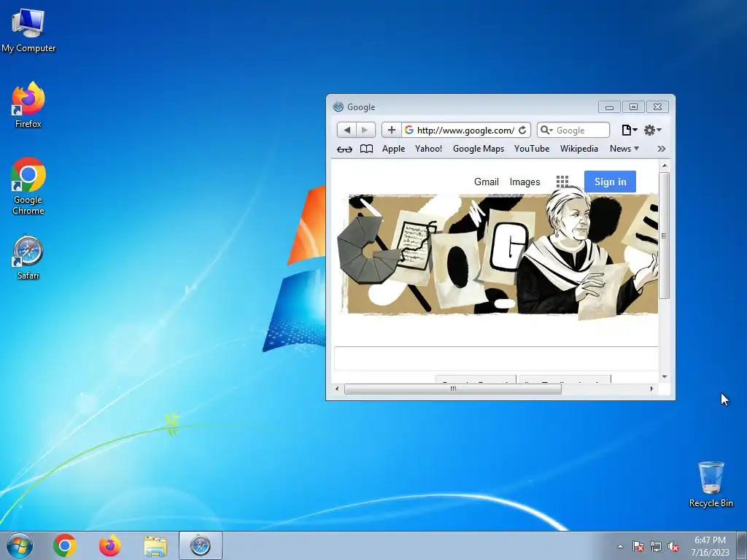The height and width of the screenshot is (560, 747).
Task: Show hidden tray icons arrow
Action: (x=620, y=546)
